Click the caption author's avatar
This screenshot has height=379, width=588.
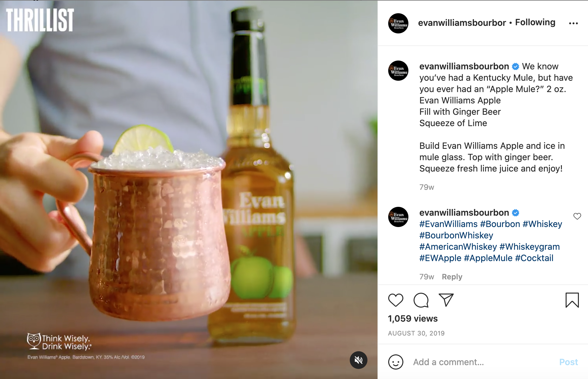coord(398,71)
